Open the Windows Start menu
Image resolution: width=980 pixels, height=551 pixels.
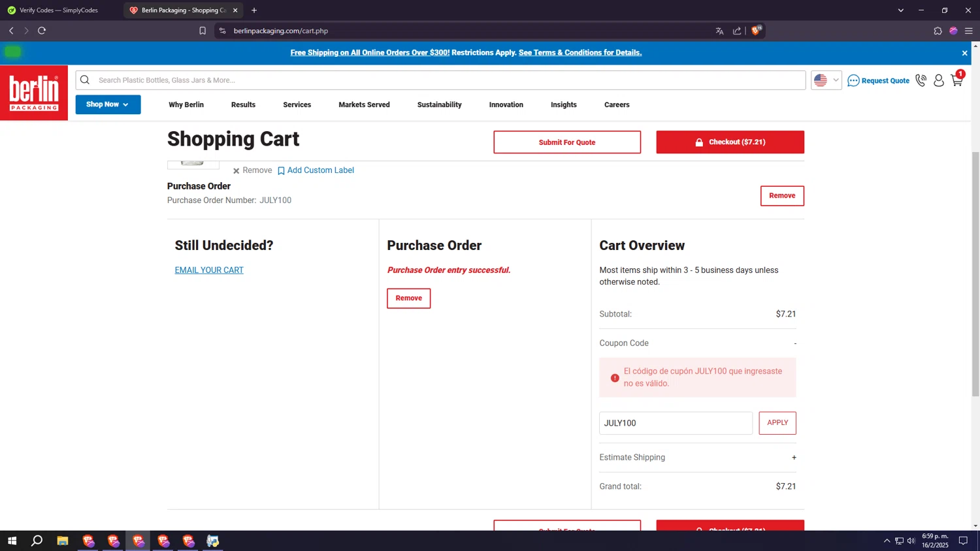click(11, 541)
